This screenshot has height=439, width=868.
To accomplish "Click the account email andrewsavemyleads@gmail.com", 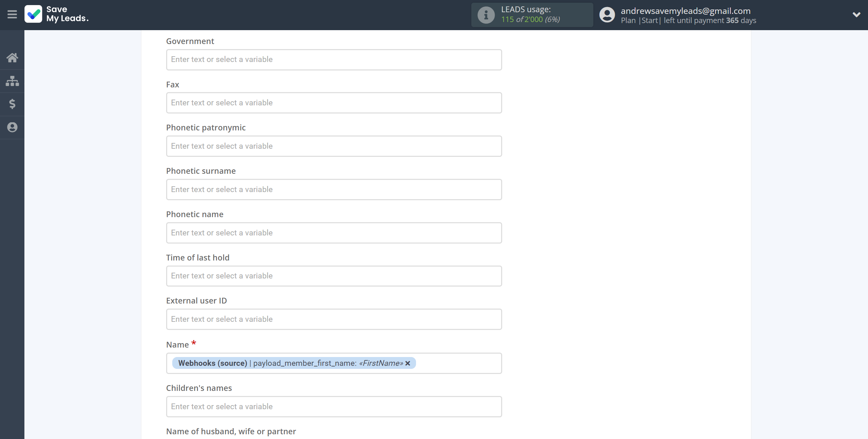I will (686, 11).
